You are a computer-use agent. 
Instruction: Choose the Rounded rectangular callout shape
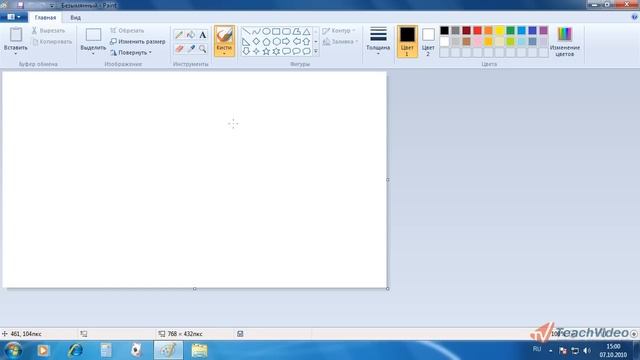tap(286, 51)
